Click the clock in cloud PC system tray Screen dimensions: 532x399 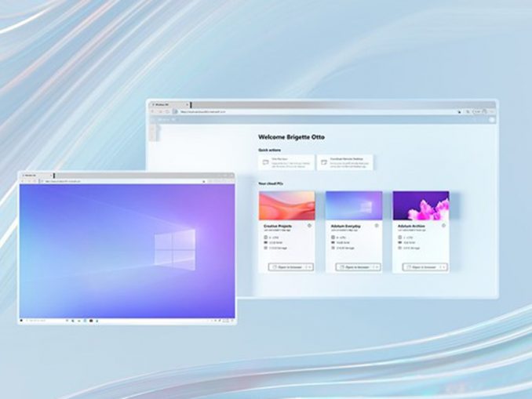pos(226,321)
